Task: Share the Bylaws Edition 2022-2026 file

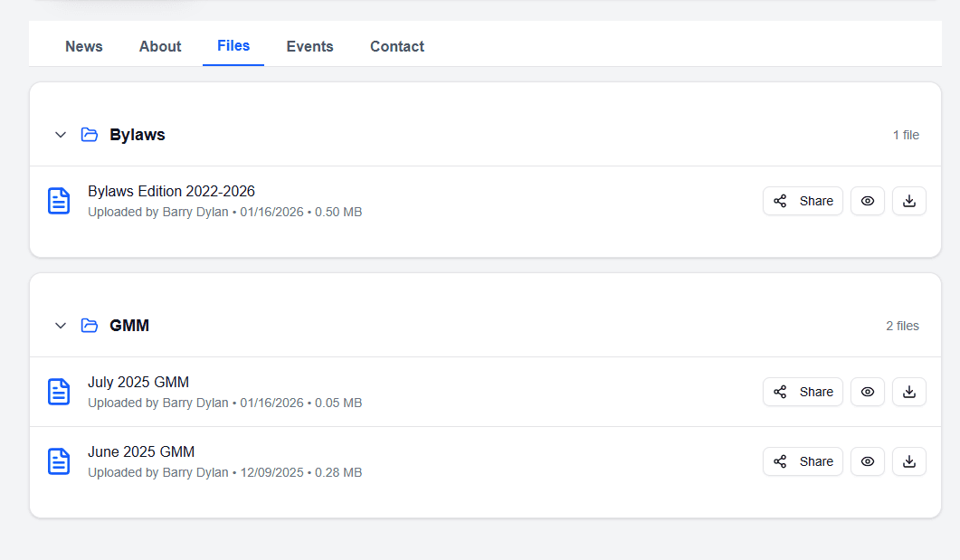Action: pyautogui.click(x=803, y=201)
